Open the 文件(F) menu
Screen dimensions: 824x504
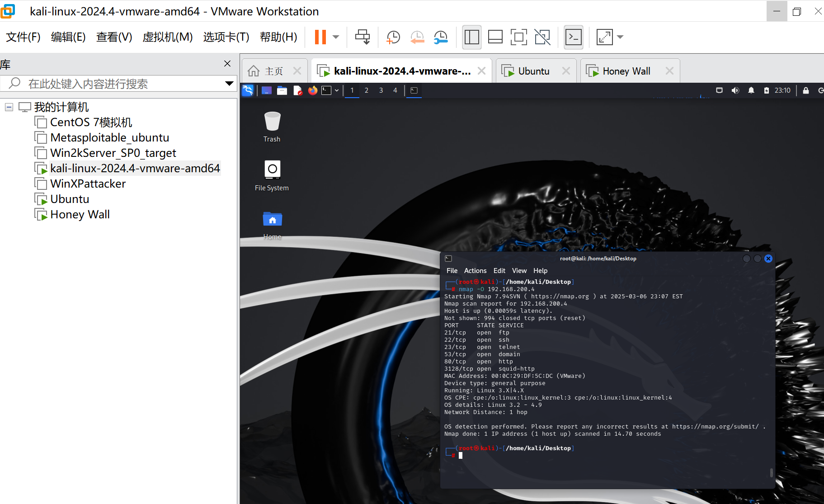(x=23, y=37)
